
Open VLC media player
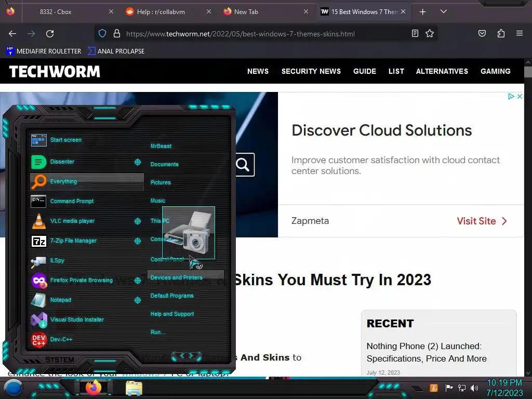(82, 221)
